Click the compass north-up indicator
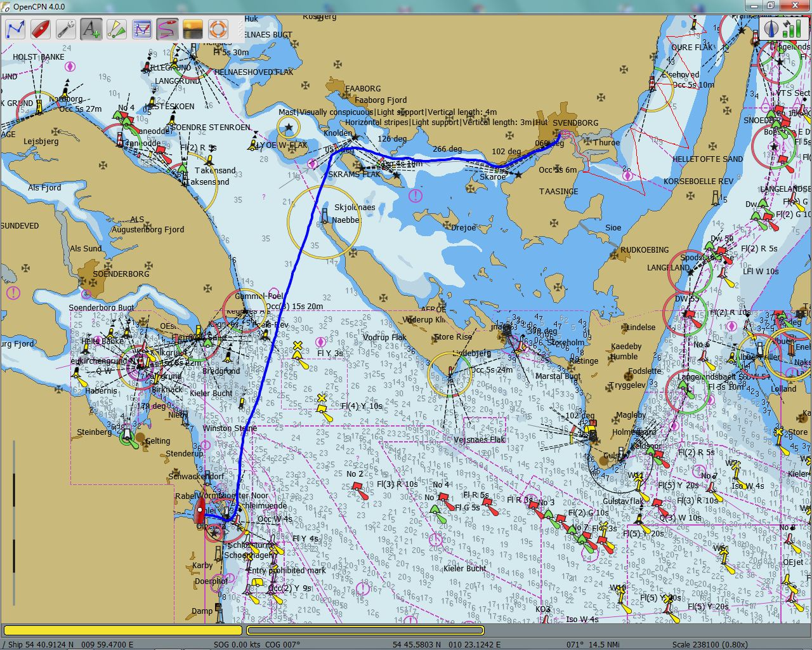Image resolution: width=812 pixels, height=650 pixels. [772, 29]
